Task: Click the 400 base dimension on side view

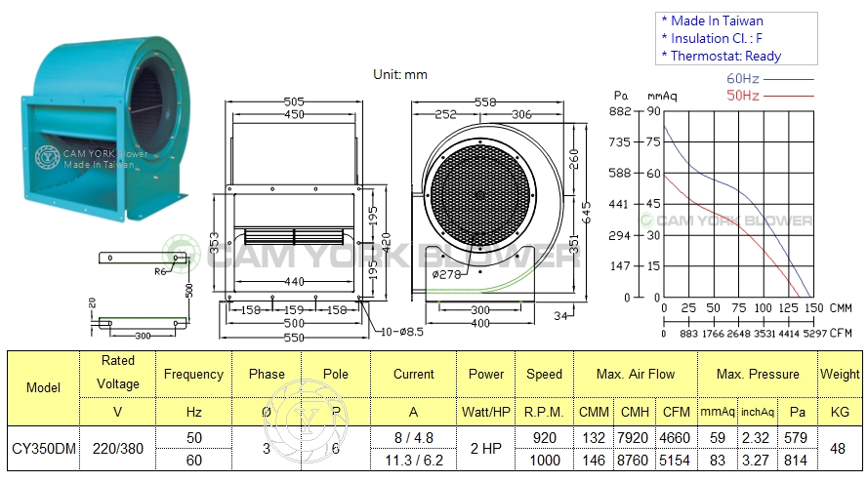Action: (480, 323)
